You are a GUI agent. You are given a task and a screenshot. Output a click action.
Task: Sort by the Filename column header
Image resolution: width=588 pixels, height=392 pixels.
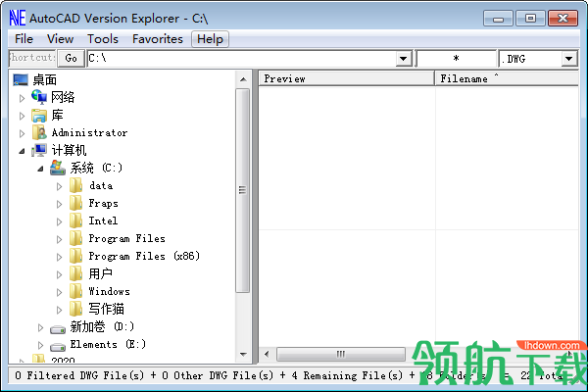(507, 78)
